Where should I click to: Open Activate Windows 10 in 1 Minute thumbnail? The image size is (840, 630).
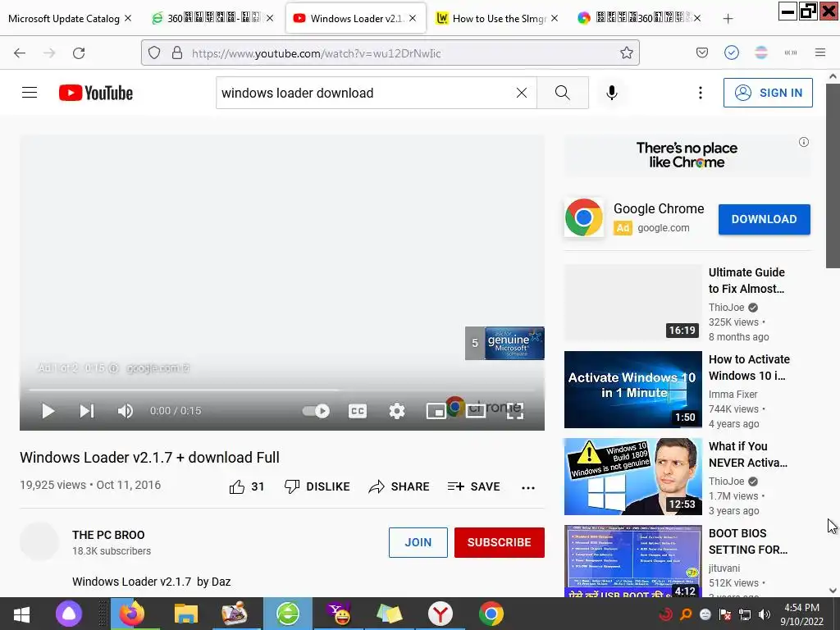[632, 390]
